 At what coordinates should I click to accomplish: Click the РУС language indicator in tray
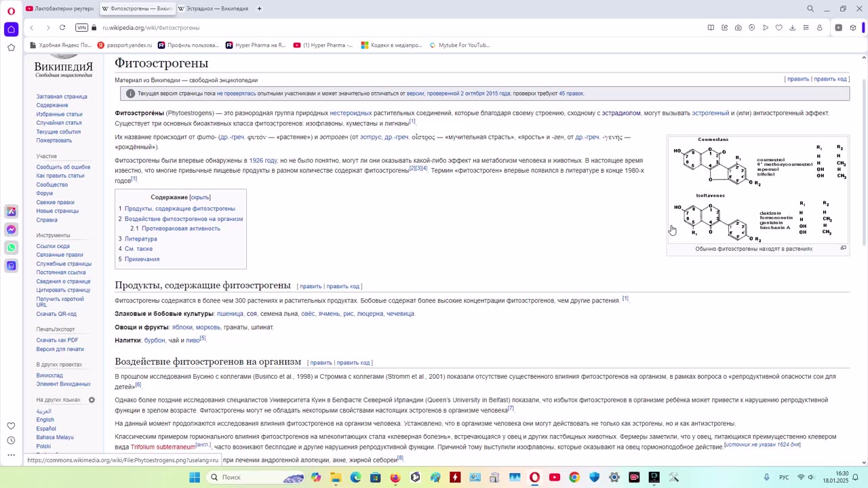784,477
